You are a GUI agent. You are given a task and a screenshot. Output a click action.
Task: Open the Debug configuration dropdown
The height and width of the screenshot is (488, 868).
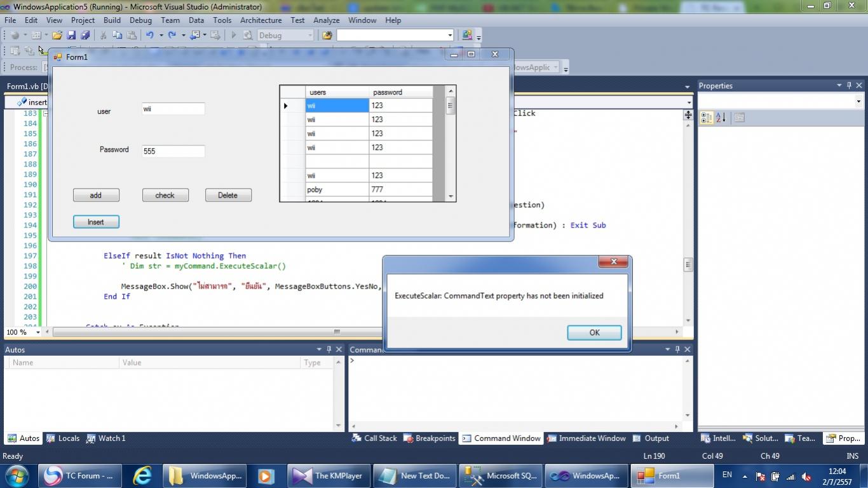pyautogui.click(x=310, y=36)
